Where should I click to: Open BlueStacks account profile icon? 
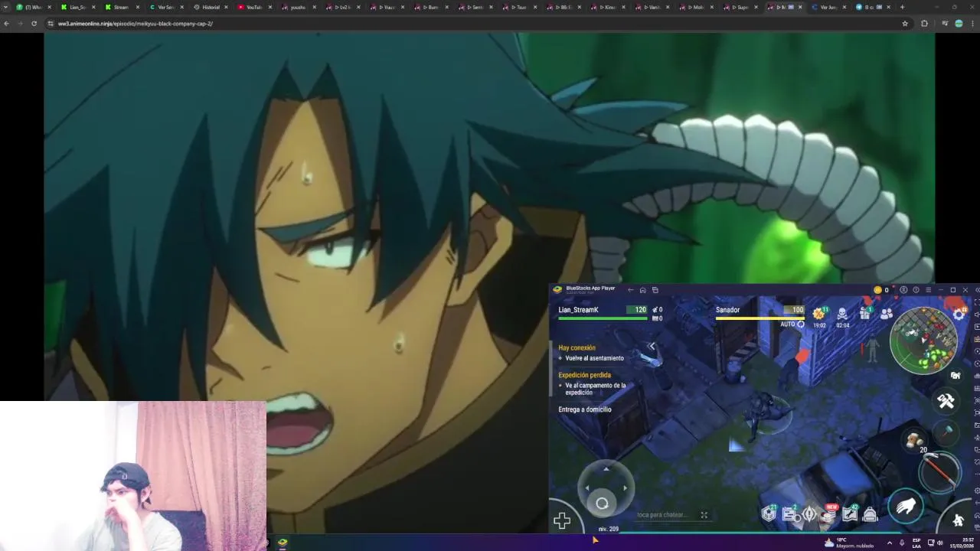click(903, 290)
